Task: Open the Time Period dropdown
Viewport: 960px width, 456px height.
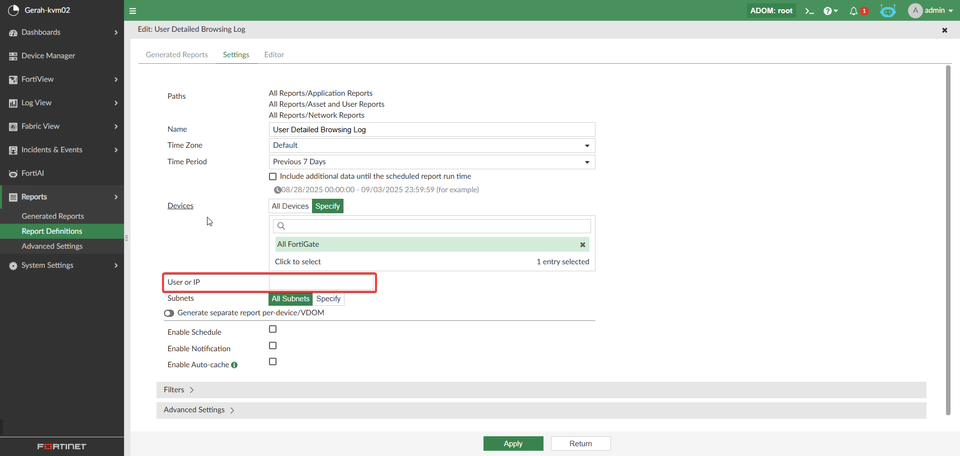Action: (x=432, y=162)
